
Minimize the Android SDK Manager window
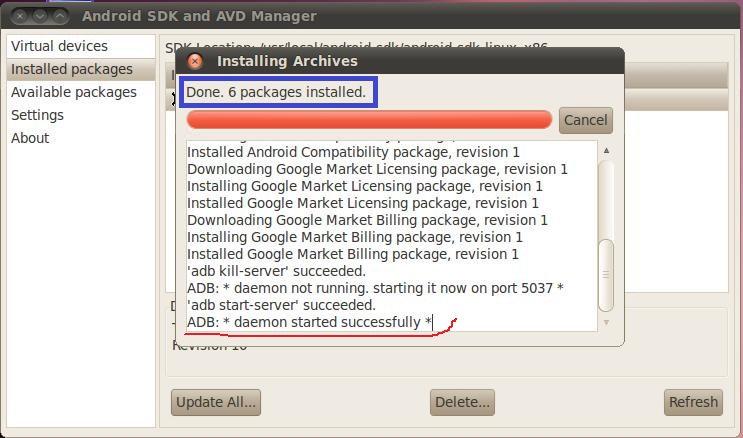40,16
